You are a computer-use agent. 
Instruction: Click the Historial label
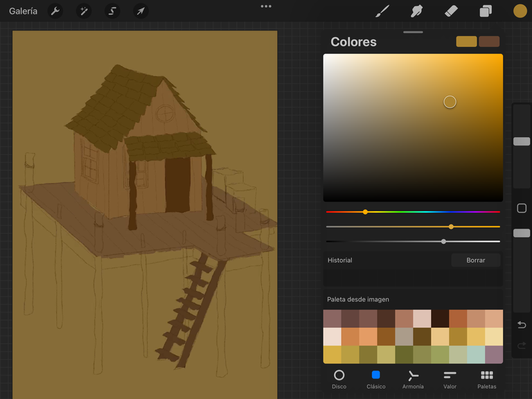pos(339,260)
